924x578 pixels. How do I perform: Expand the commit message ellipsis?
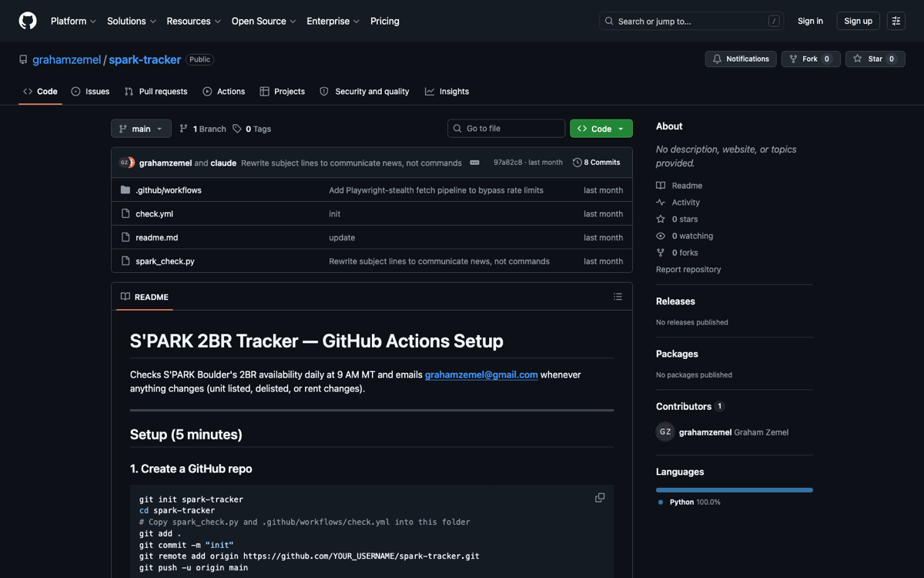point(475,163)
